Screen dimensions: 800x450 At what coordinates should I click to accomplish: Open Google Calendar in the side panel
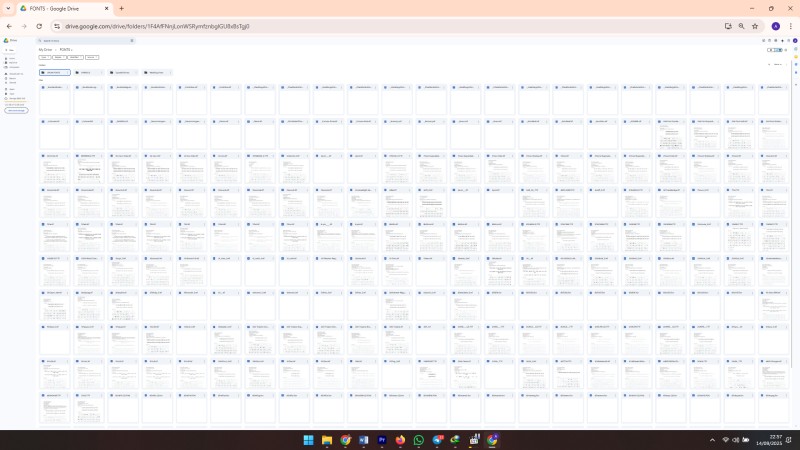(x=796, y=49)
